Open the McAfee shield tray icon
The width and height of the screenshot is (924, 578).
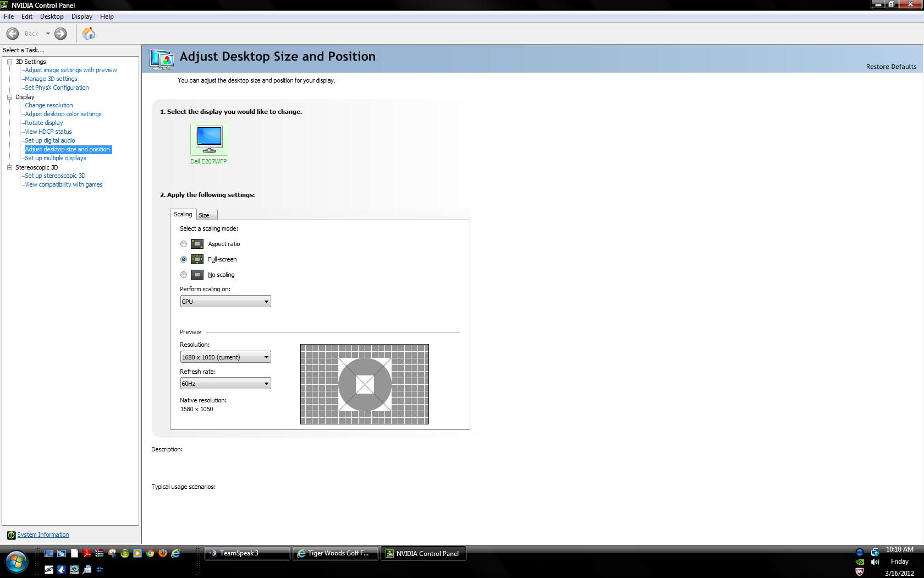point(860,572)
